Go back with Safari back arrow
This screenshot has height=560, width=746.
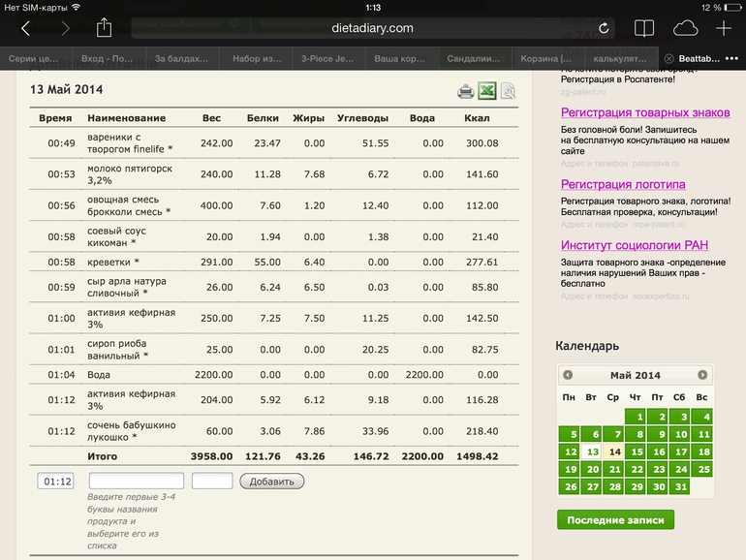click(x=25, y=29)
